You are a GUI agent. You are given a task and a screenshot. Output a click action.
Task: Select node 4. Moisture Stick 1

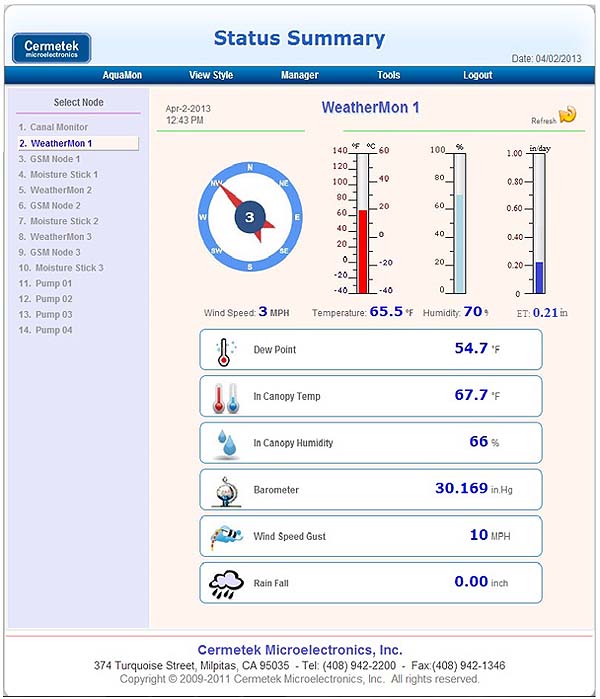(58, 174)
